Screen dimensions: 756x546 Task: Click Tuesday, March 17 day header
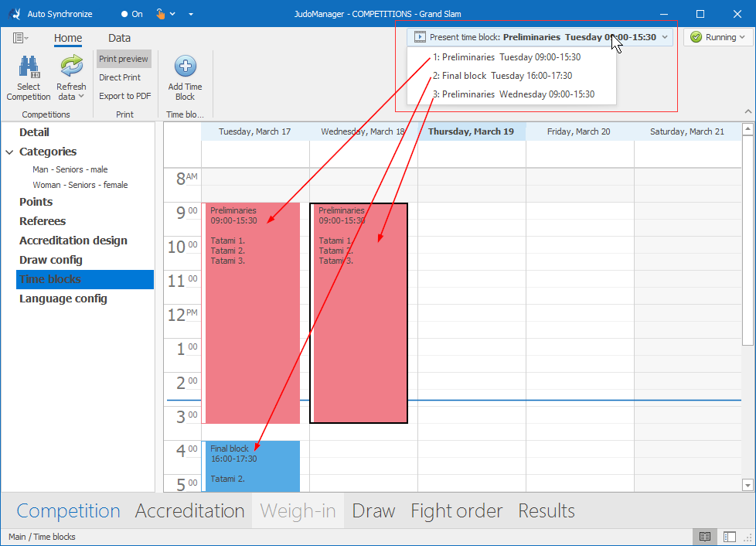pos(254,131)
